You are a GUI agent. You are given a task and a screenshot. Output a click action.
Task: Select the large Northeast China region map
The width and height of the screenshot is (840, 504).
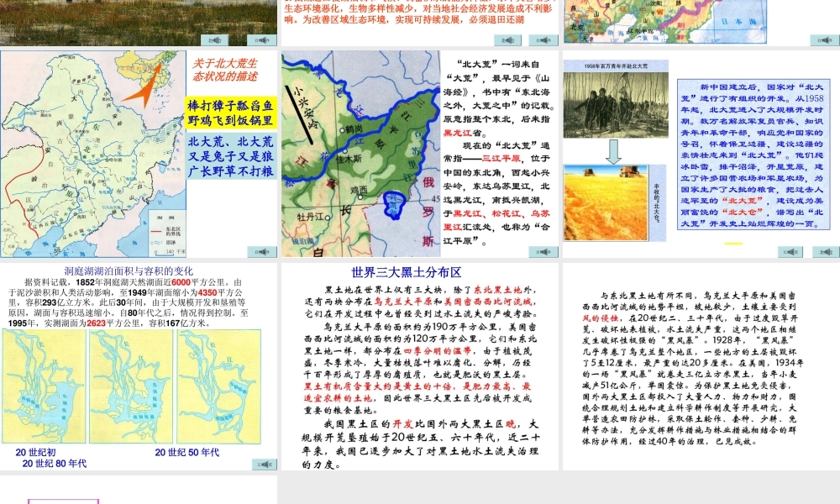pyautogui.click(x=92, y=155)
